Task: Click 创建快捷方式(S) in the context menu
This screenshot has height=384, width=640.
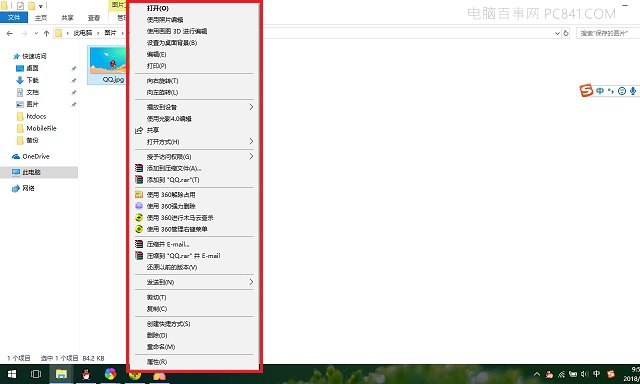Action: 169,324
